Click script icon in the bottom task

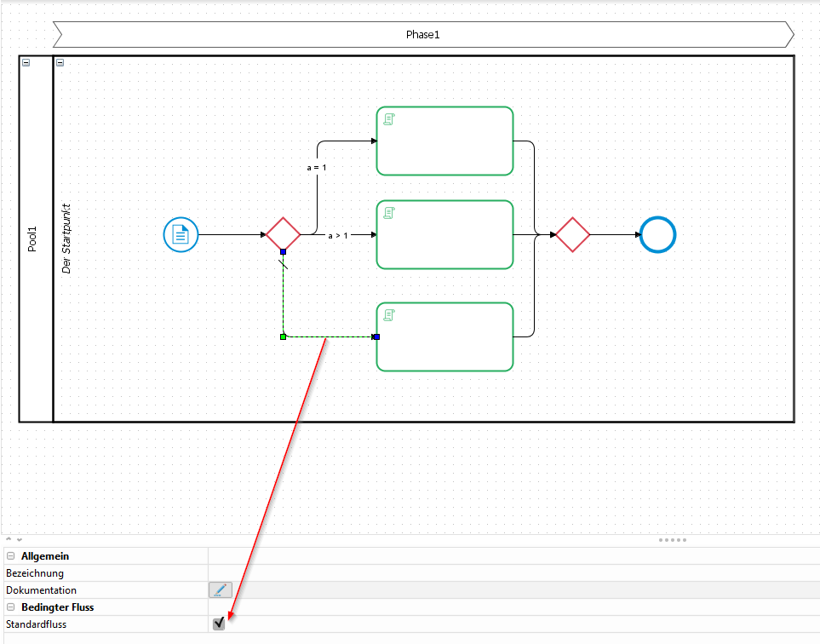pos(388,315)
